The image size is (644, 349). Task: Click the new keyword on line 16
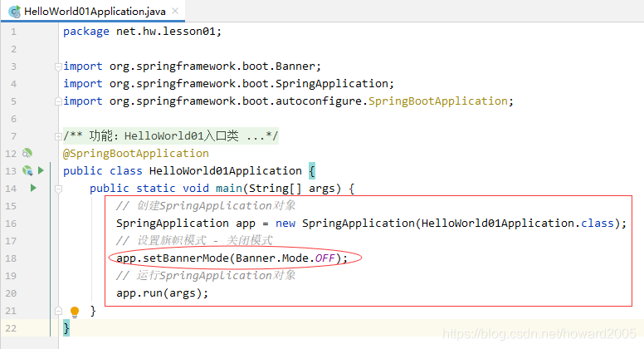click(285, 224)
